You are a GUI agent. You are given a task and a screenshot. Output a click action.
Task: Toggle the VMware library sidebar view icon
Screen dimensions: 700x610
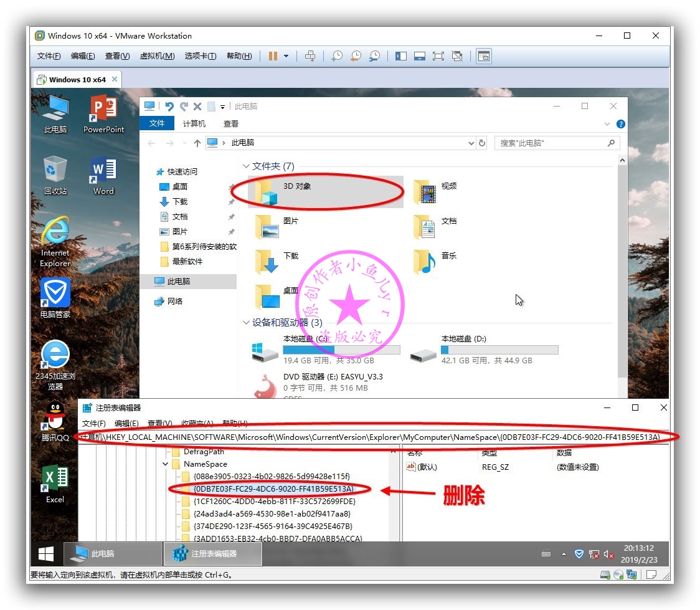[x=401, y=56]
